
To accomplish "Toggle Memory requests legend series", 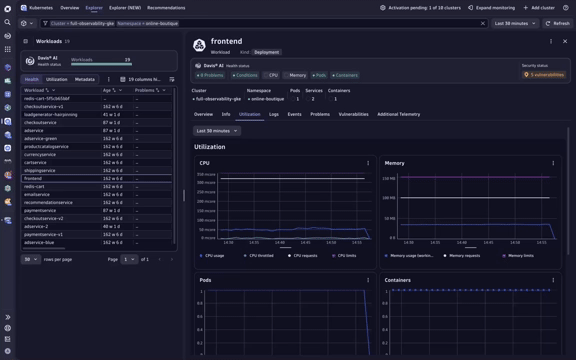I will pos(462,256).
